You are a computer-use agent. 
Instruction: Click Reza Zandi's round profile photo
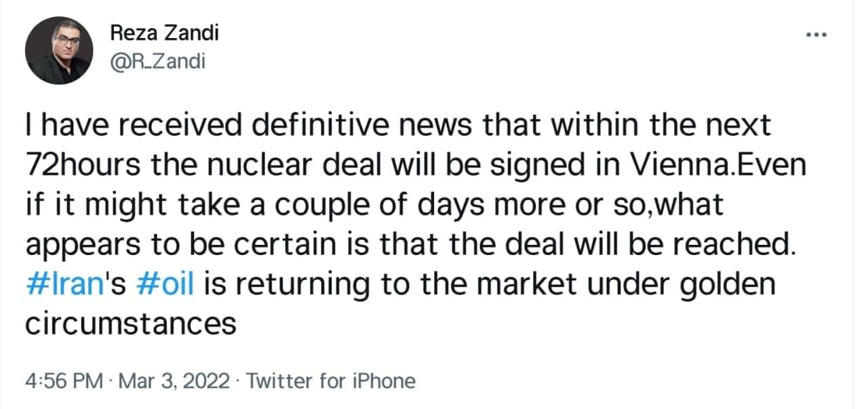coord(60,50)
